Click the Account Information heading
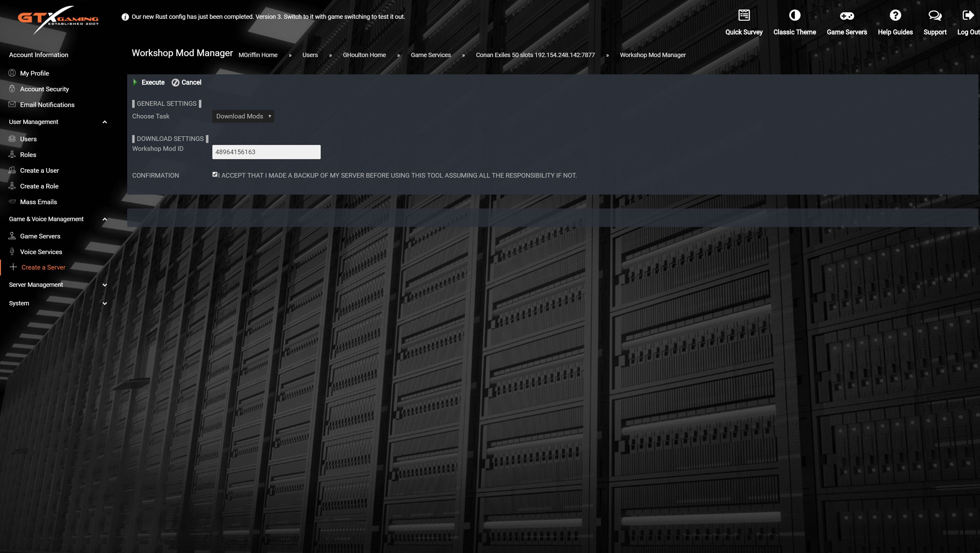 coord(39,55)
